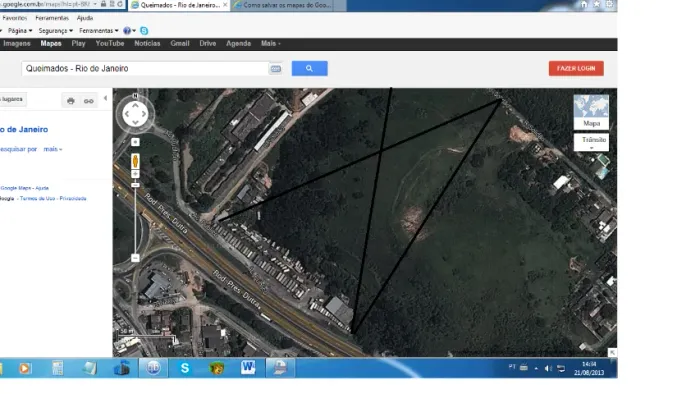700x394 pixels.
Task: Open Notícias in Google bar
Action: point(147,43)
